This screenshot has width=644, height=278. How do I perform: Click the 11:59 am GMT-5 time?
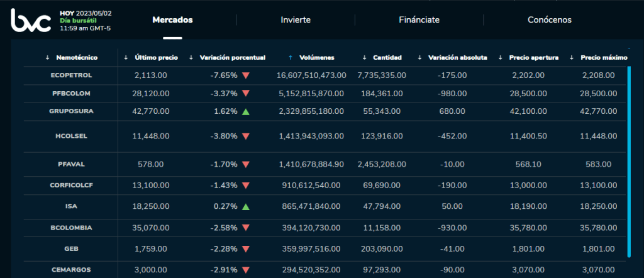tap(85, 28)
